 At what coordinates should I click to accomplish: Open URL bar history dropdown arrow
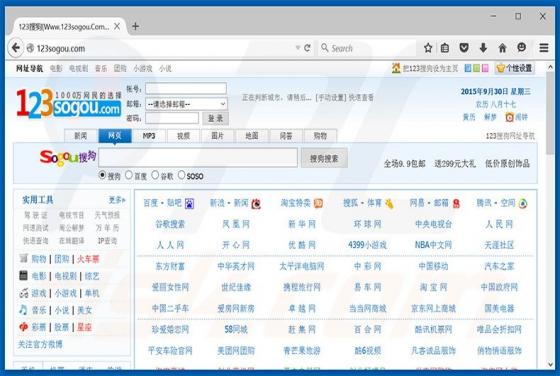[298, 47]
